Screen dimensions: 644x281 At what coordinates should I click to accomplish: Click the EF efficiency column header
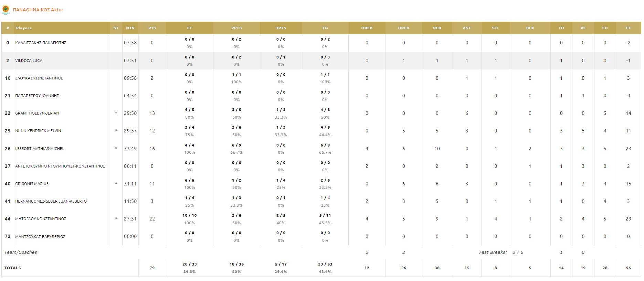[x=628, y=28]
